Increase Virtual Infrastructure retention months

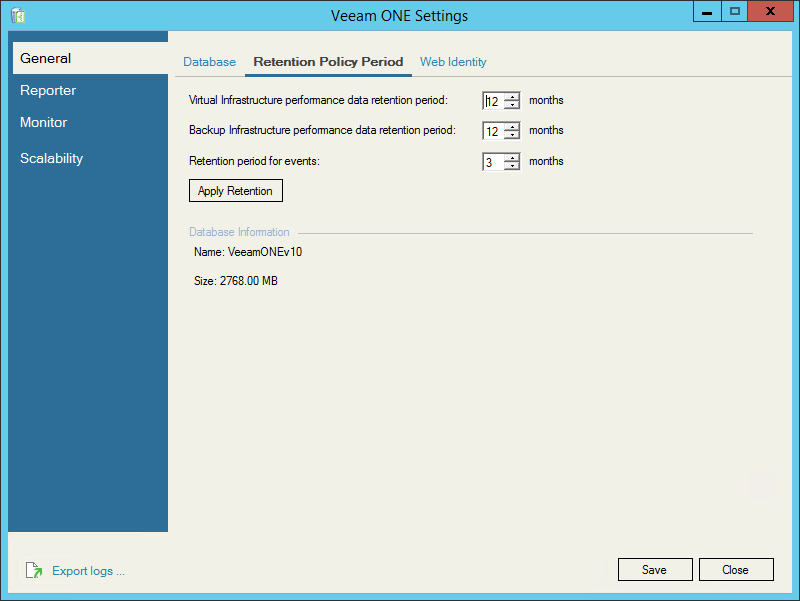tap(512, 96)
